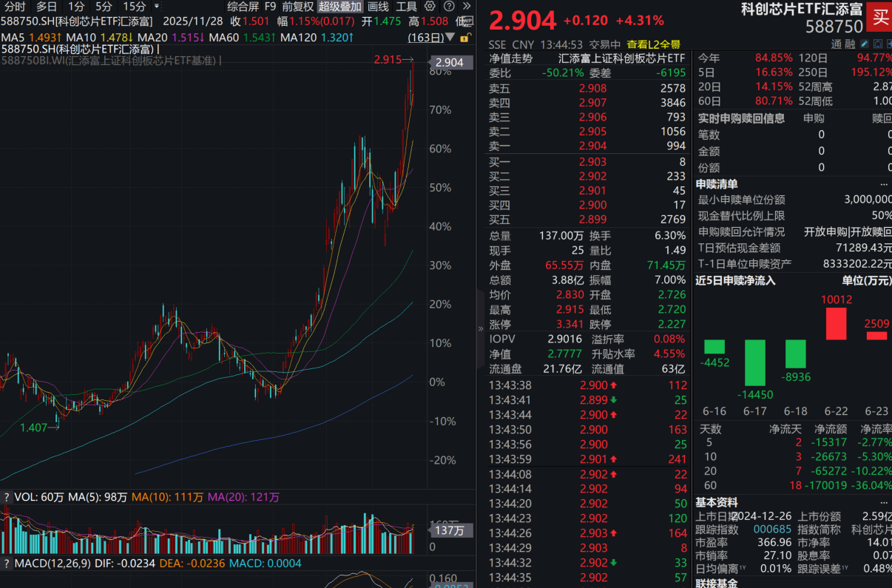892x588 pixels.
Task: Select the 画线 drawing tool
Action: tap(378, 6)
